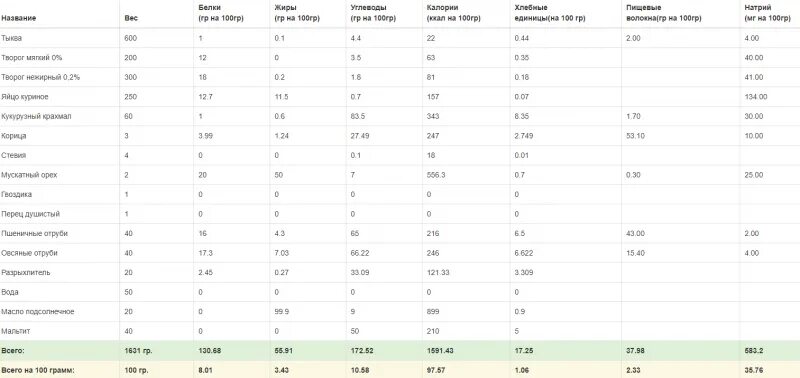
Task: Select the Белки column header
Action: pyautogui.click(x=218, y=13)
